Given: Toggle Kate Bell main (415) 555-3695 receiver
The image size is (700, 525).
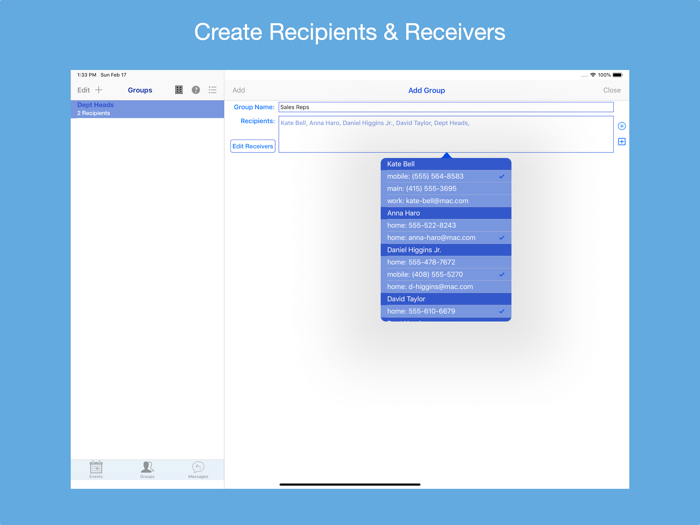Looking at the screenshot, I should tap(446, 188).
